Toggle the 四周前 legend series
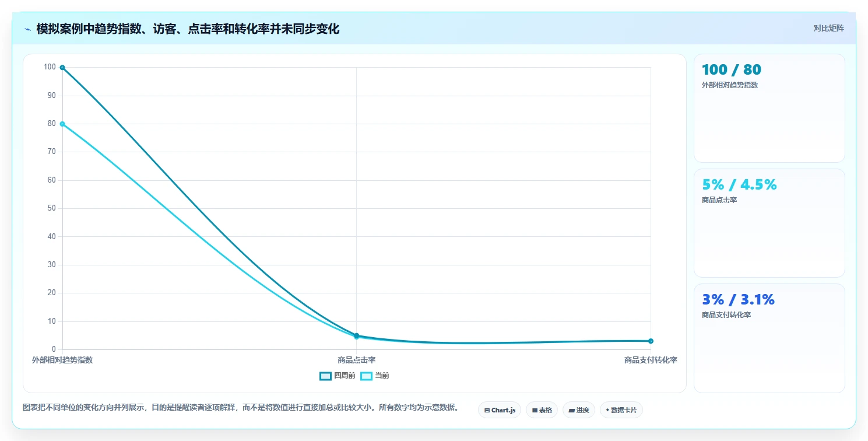The width and height of the screenshot is (868, 441). 338,376
